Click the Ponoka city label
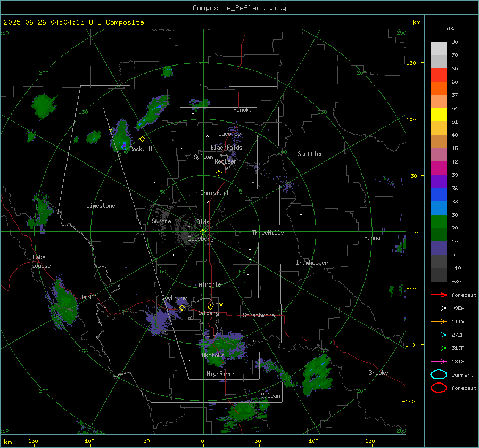This screenshot has height=448, width=479. pos(243,110)
